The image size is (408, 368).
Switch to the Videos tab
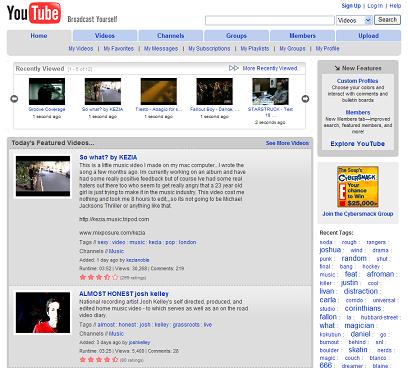(105, 36)
